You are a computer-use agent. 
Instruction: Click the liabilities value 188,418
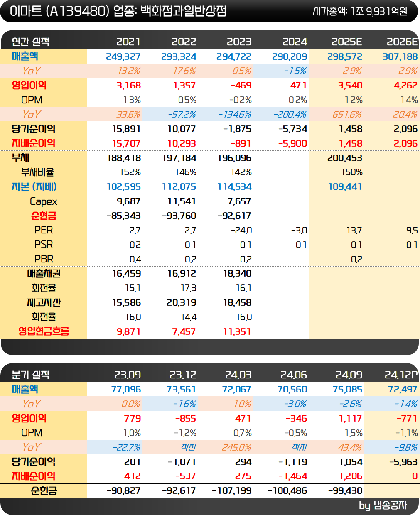click(x=123, y=158)
